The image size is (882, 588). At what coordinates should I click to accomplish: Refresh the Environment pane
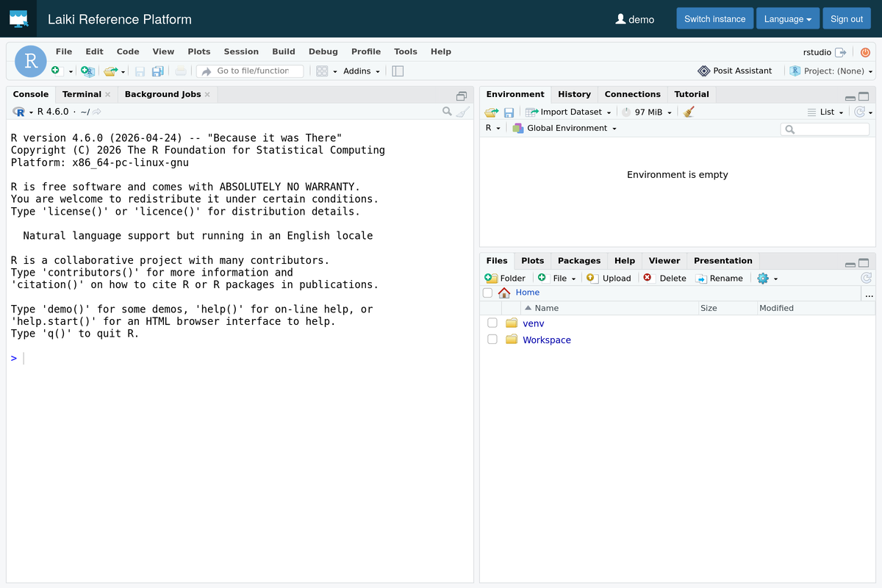[859, 112]
